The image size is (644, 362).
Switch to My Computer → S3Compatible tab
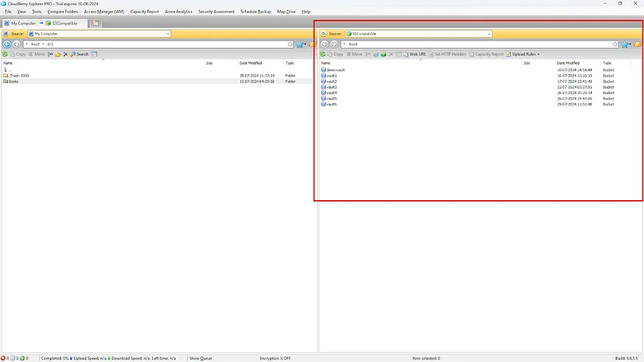(x=44, y=23)
